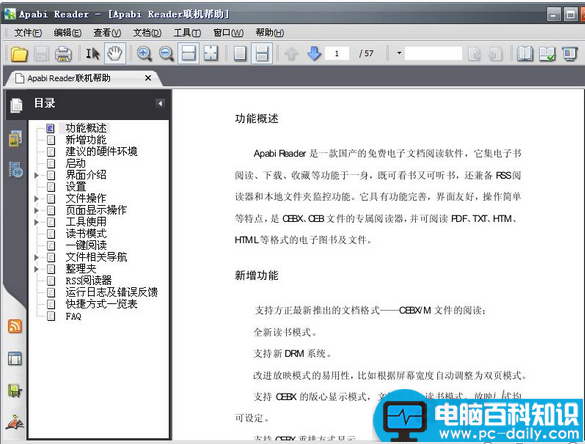
Task: Click the 功能概述 heading in document
Action: (257, 119)
